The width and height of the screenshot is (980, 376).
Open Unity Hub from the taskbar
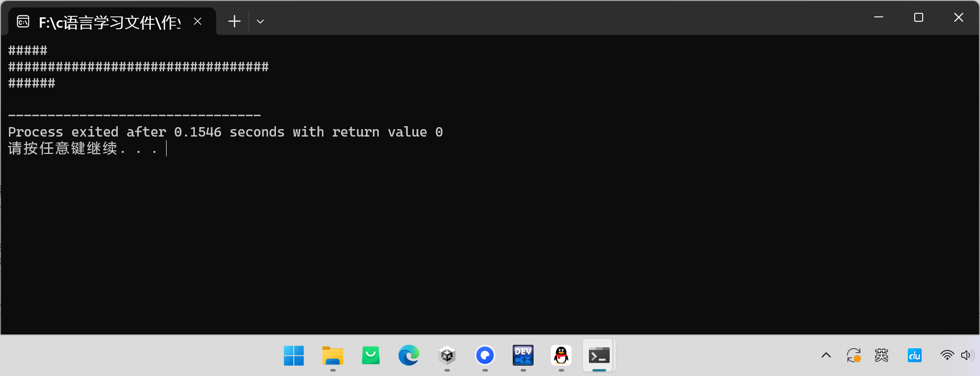[x=447, y=355]
